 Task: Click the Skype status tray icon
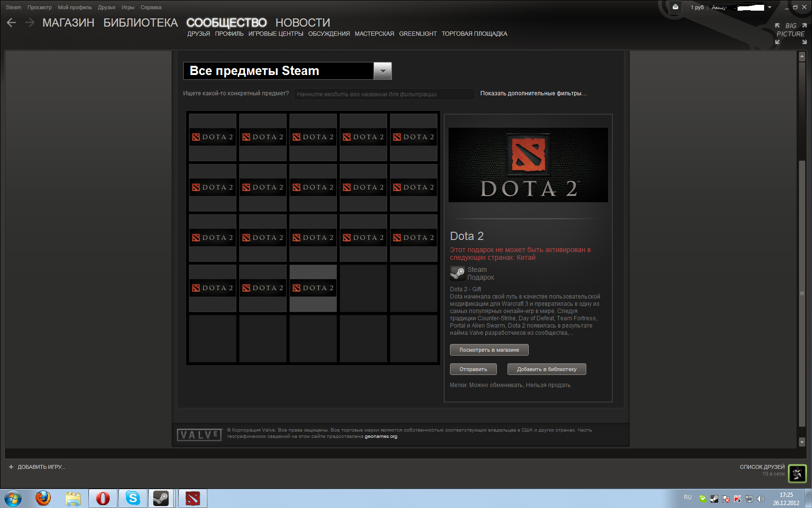click(703, 499)
